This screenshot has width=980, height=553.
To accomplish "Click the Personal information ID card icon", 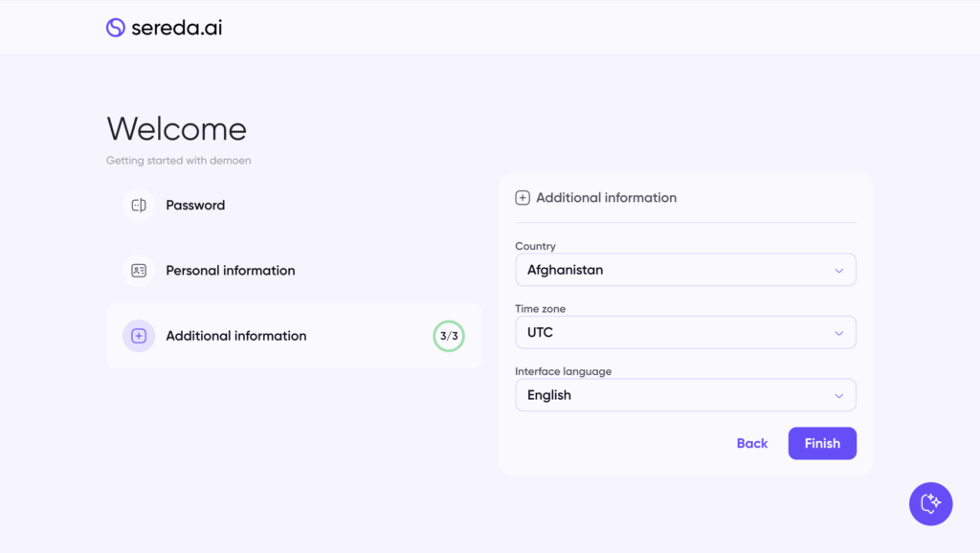I will [x=139, y=271].
